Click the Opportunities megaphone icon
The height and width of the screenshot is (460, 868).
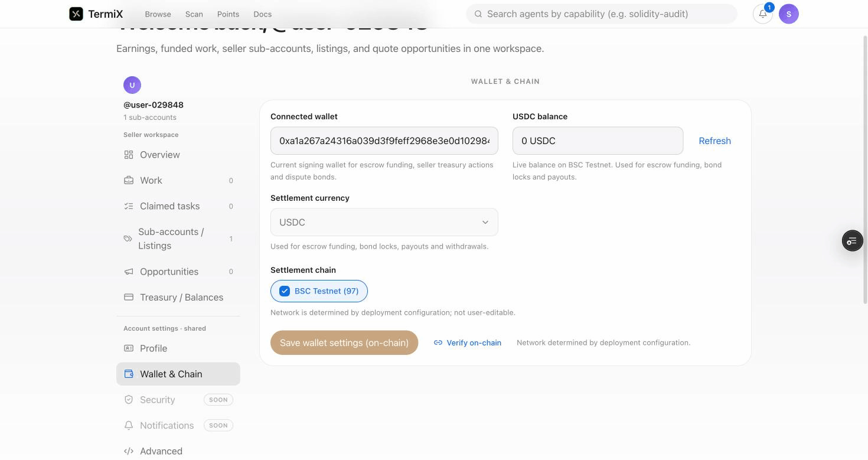pos(129,272)
